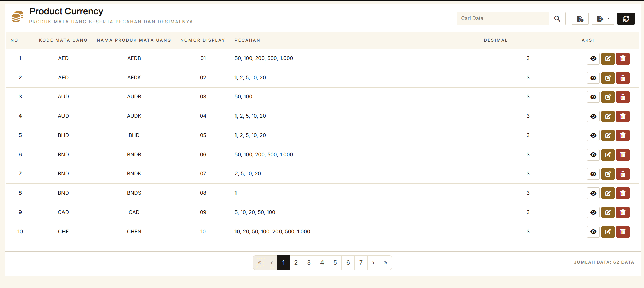The image size is (644, 288).
Task: Click the add new data file icon
Action: [580, 18]
